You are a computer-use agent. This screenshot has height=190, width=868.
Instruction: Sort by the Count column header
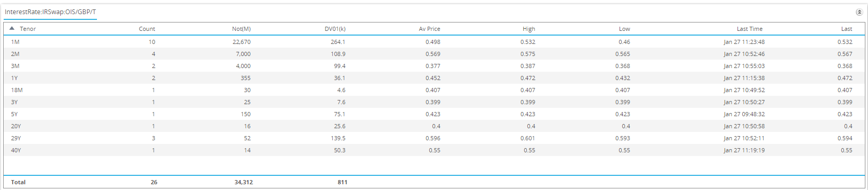pyautogui.click(x=147, y=29)
